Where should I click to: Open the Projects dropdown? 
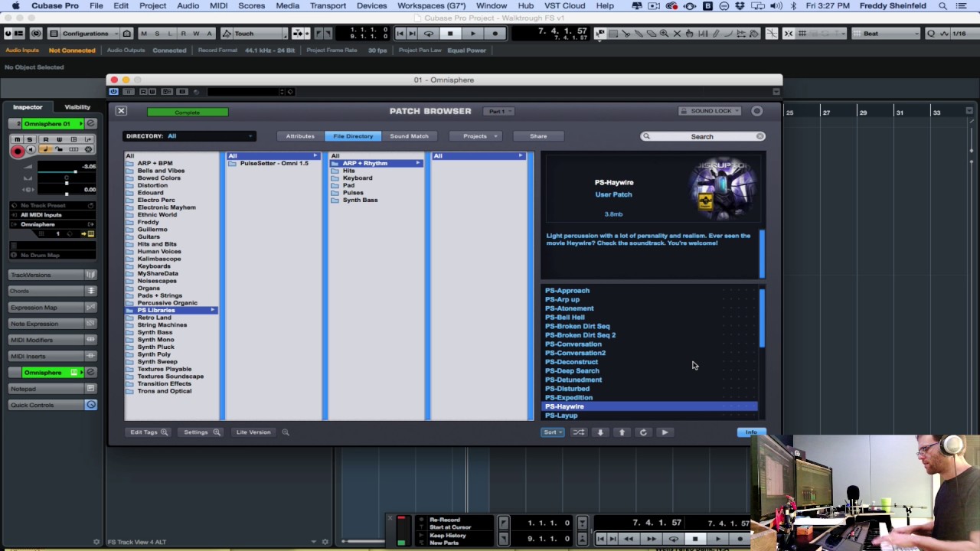pos(475,136)
